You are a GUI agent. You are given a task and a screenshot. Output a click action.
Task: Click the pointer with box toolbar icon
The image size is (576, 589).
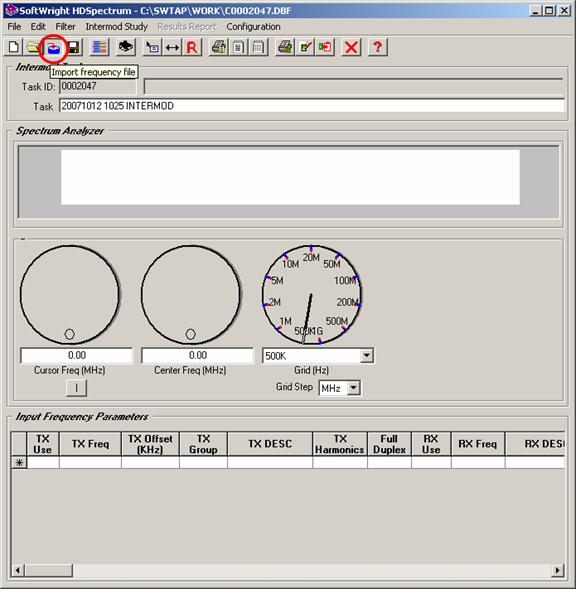pos(152,47)
